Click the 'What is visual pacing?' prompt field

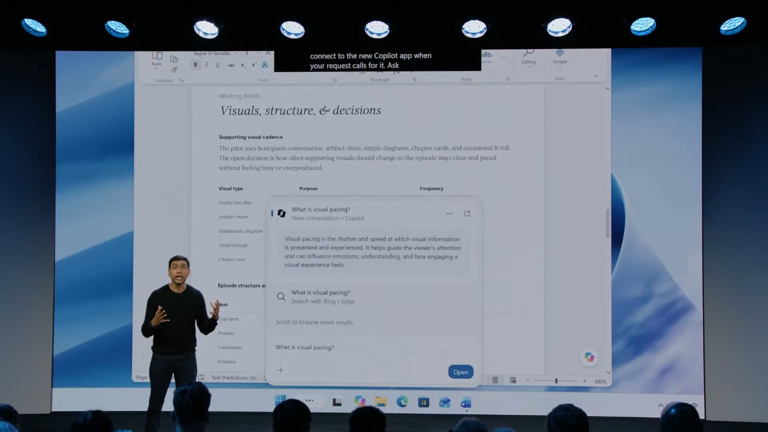(x=373, y=347)
